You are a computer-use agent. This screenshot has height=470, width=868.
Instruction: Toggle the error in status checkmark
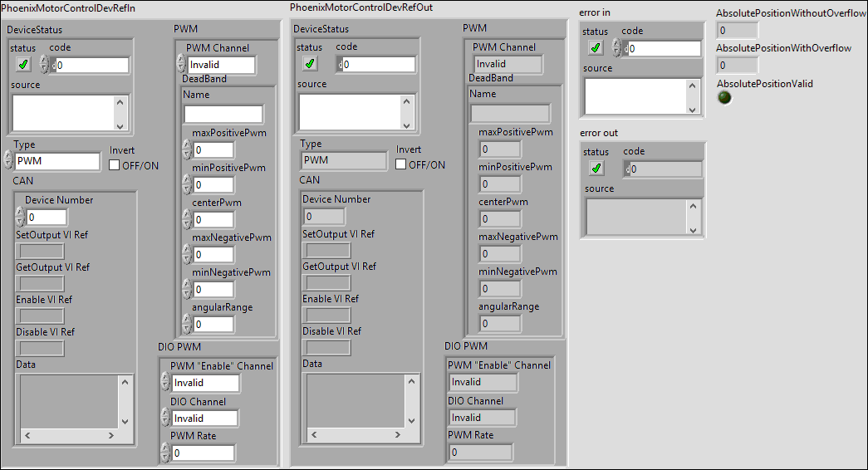(596, 48)
